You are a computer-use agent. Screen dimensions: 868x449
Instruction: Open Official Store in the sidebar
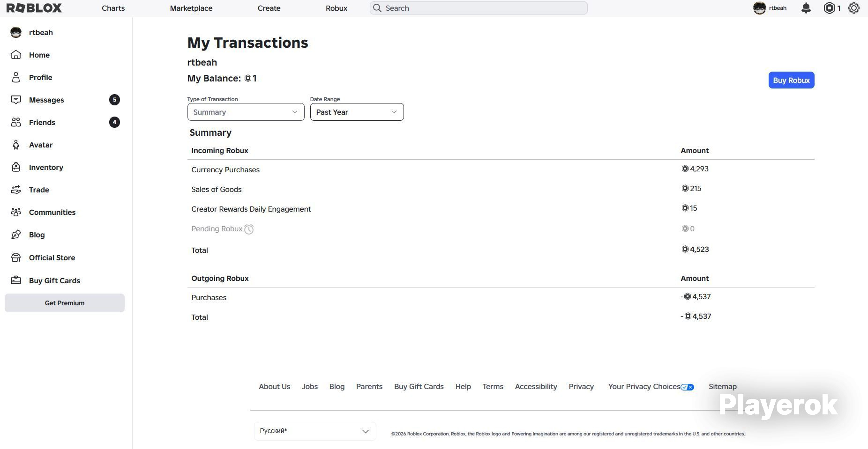coord(52,258)
